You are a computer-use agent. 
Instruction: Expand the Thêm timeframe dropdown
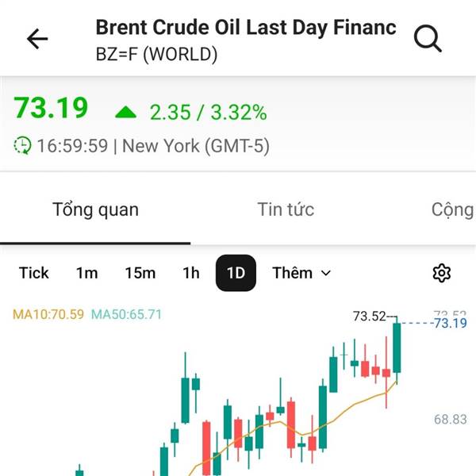click(x=301, y=273)
